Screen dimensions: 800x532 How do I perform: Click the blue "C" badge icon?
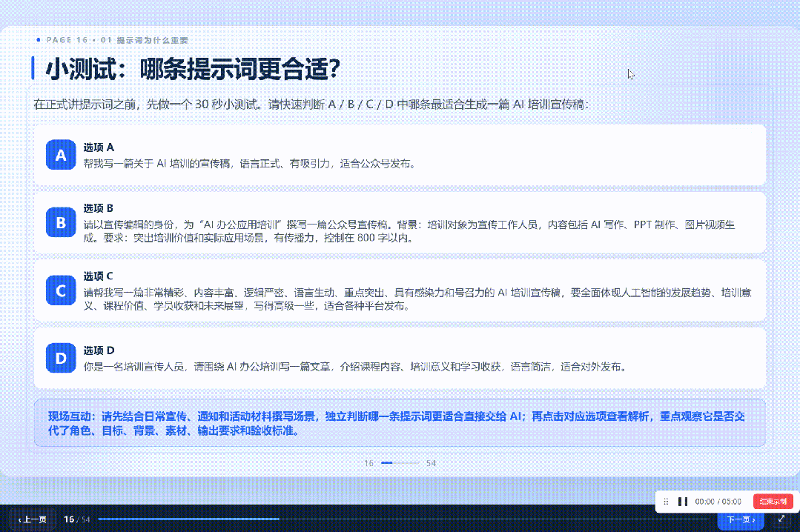coord(61,290)
